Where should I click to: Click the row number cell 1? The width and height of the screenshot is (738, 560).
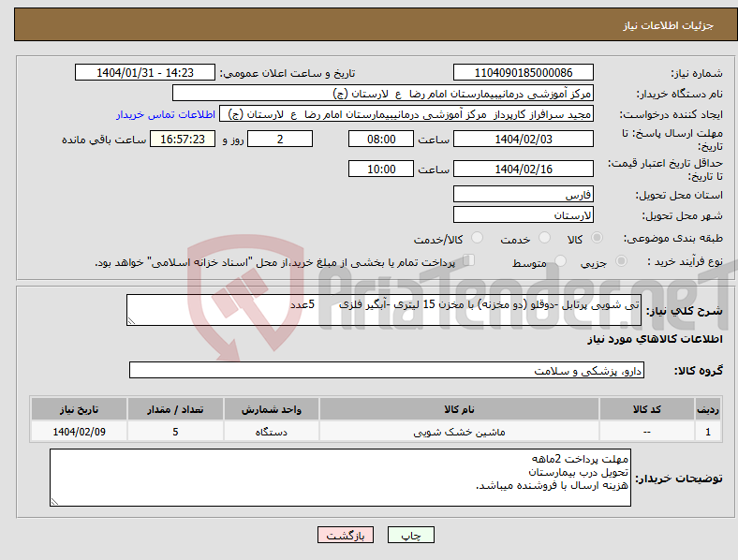coord(707,432)
